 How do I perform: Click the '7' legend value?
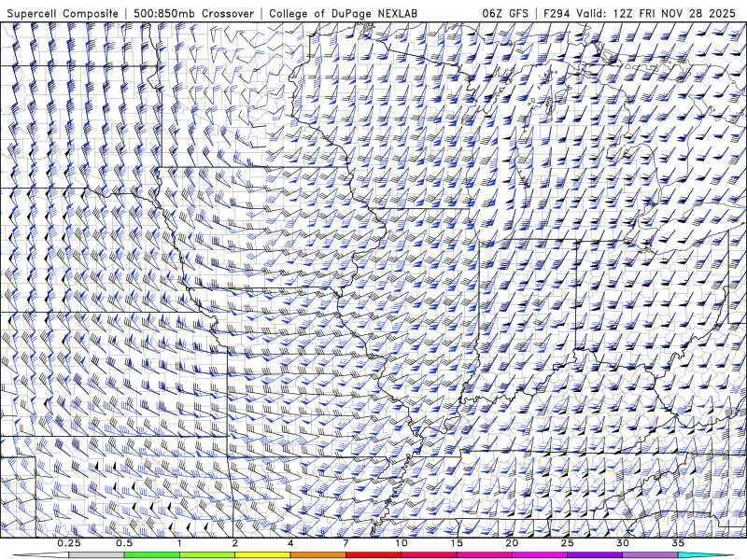coord(345,543)
